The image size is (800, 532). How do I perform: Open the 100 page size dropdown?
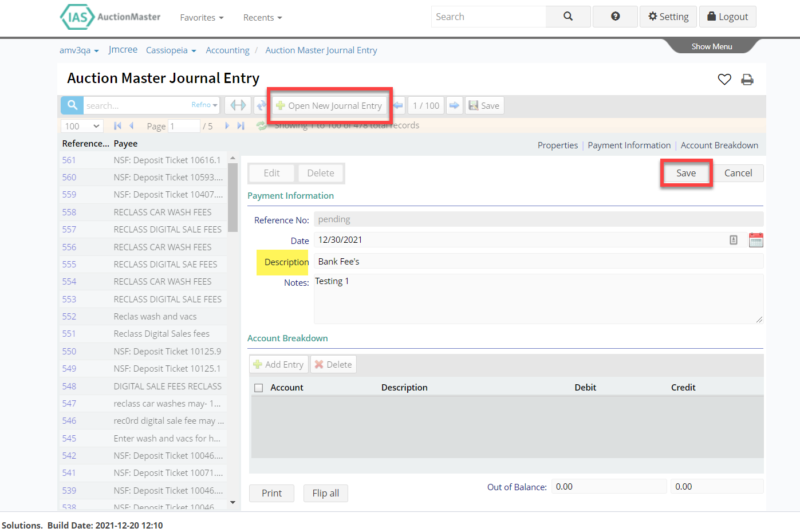click(x=82, y=126)
